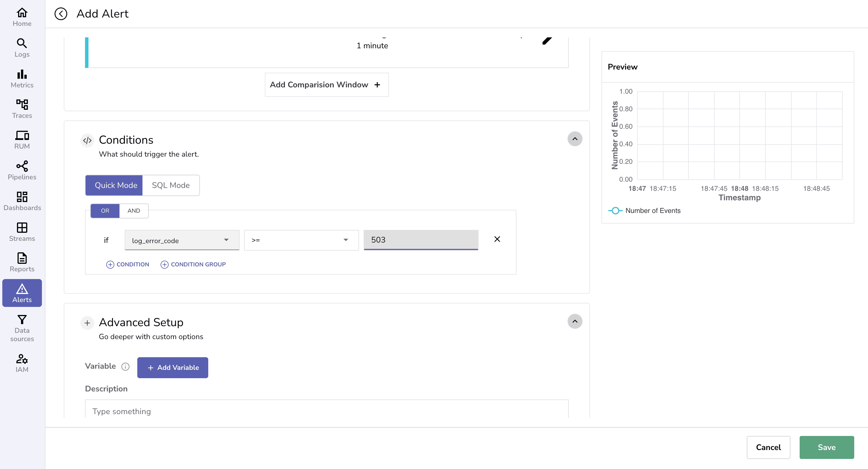
Task: Collapse the Conditions section
Action: [575, 139]
